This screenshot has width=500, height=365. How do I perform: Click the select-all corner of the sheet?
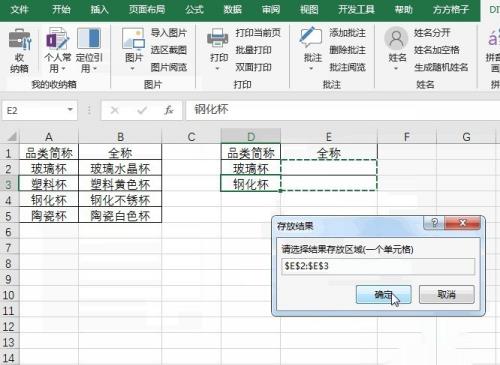[12, 137]
